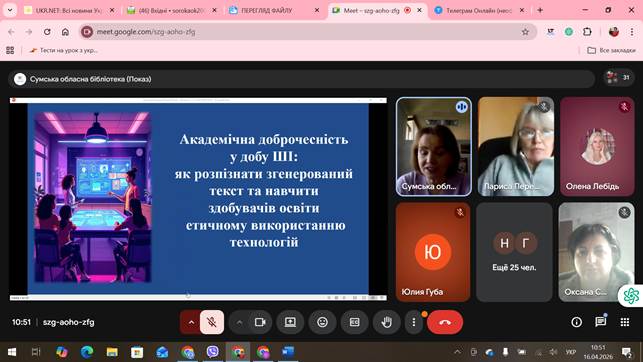Expand video settings arrow beside camera
Screen dimensions: 643x362
(239, 322)
